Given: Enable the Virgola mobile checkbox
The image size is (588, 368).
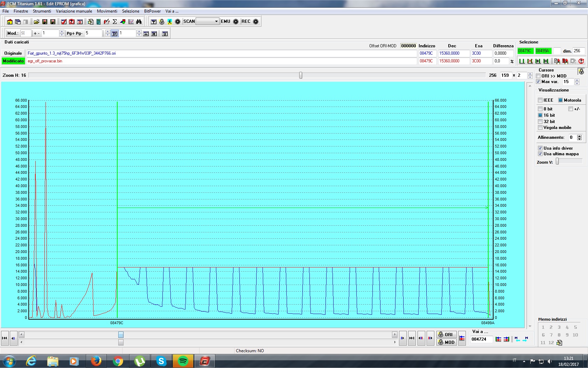Looking at the screenshot, I should point(540,128).
